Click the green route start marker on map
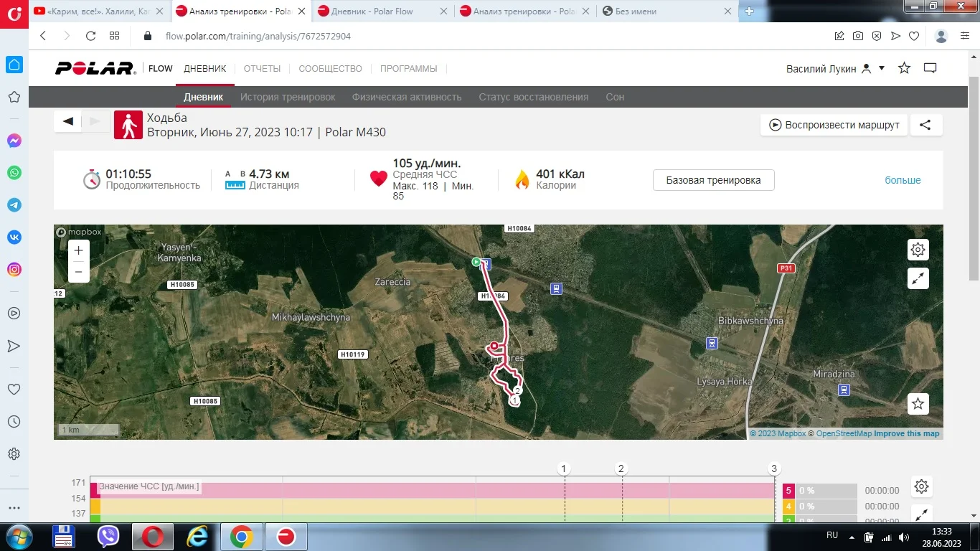This screenshot has width=980, height=551. [x=475, y=262]
